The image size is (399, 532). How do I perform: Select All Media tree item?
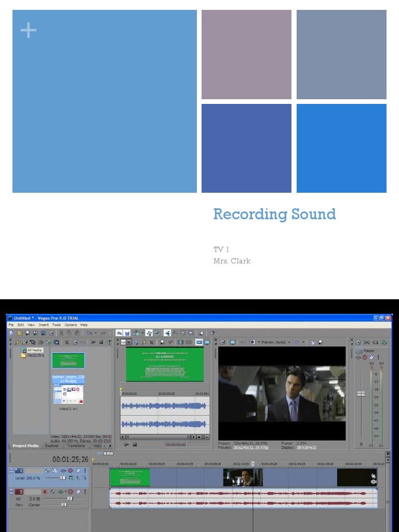coord(35,350)
